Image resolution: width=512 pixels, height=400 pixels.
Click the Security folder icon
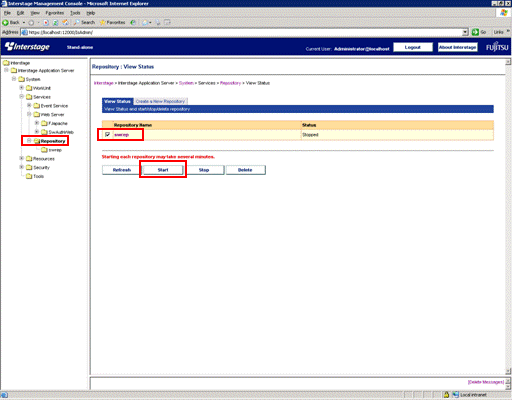[x=29, y=168]
